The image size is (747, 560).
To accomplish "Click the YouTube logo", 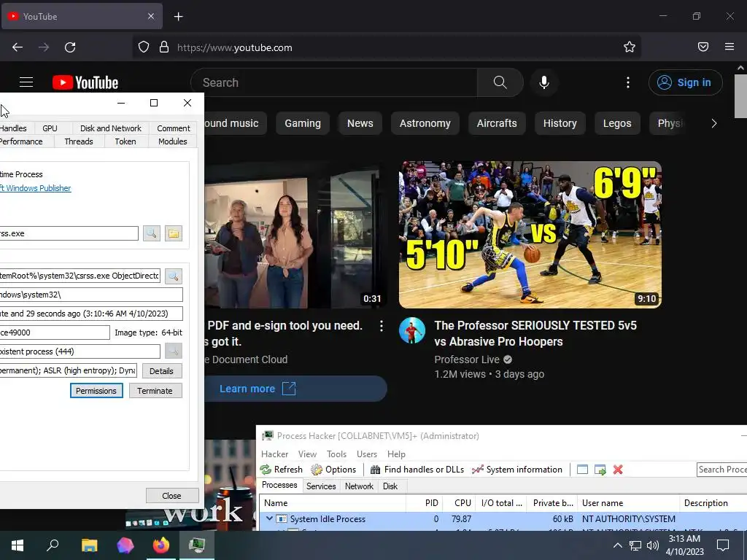I will pyautogui.click(x=85, y=82).
